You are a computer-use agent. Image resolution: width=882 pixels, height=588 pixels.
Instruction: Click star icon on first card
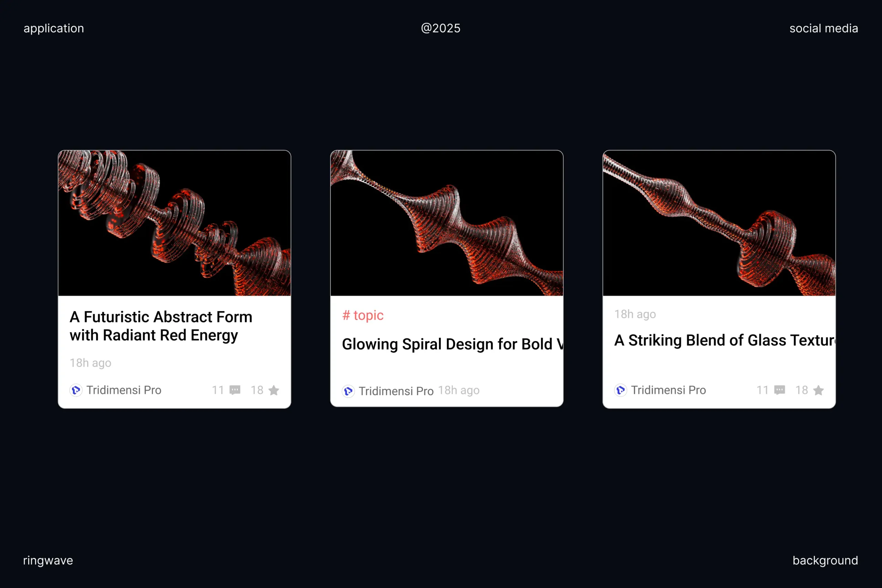[274, 390]
